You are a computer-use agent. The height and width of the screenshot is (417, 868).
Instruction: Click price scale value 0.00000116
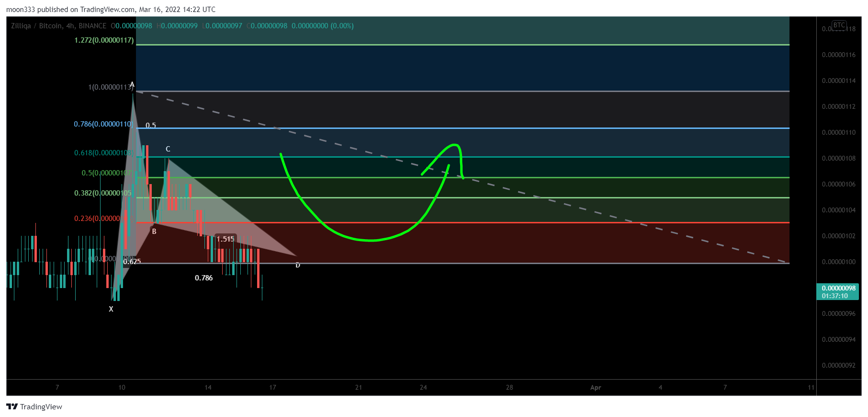(x=839, y=55)
